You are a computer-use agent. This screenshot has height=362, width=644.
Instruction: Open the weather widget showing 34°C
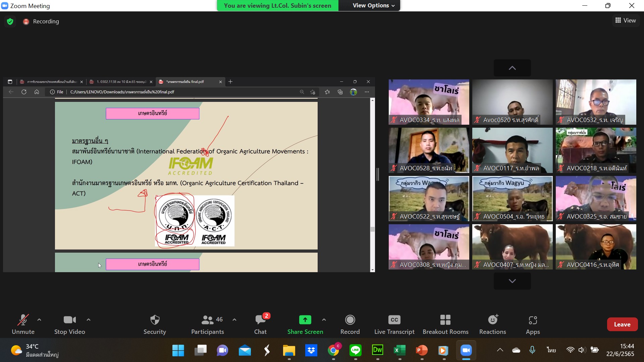(x=35, y=351)
